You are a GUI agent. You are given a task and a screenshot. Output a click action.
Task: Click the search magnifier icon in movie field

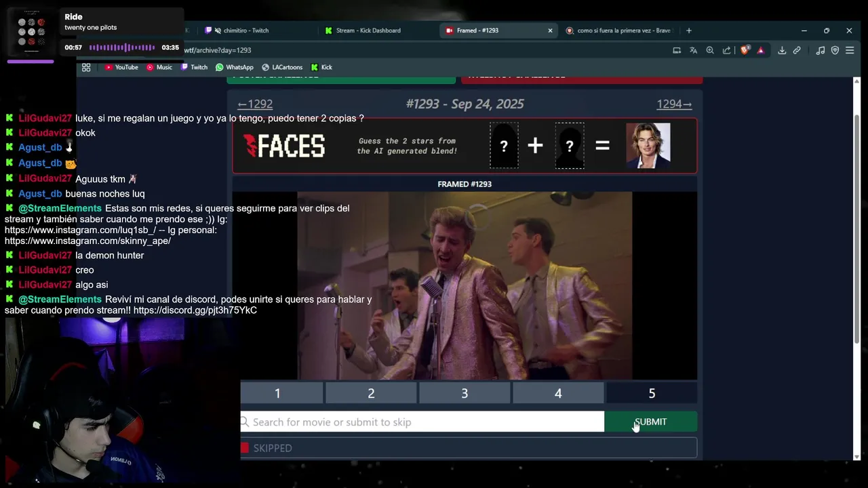245,422
